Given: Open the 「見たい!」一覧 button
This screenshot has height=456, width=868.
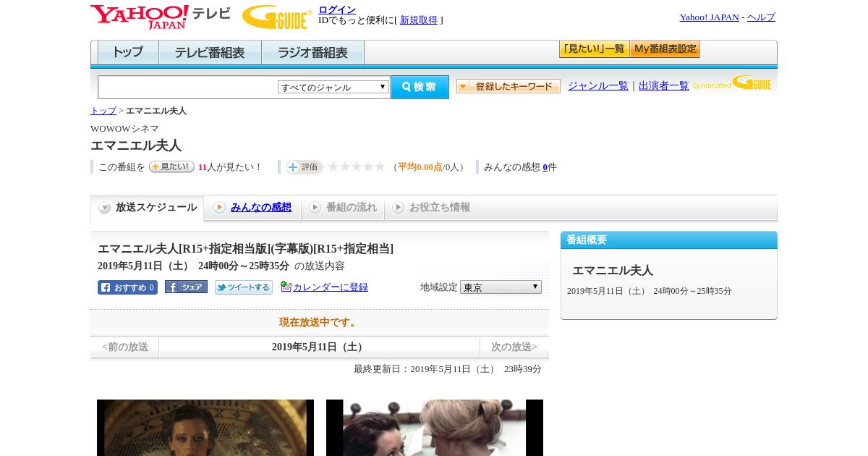Looking at the screenshot, I should click(594, 49).
